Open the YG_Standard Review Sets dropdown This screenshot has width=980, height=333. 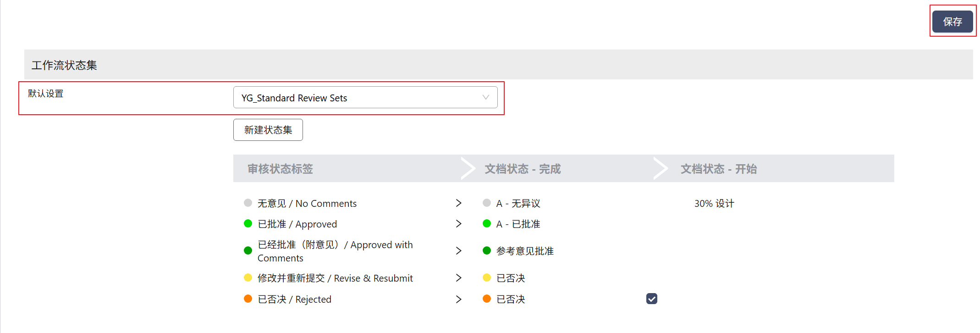click(364, 98)
